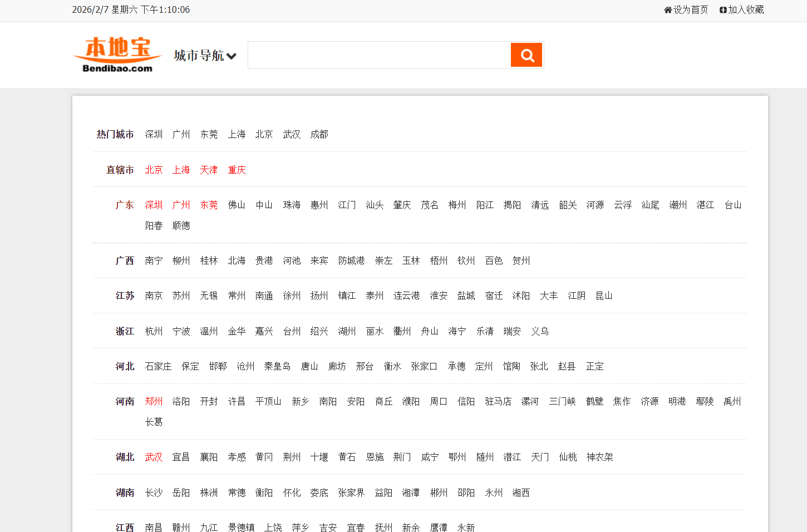Image resolution: width=807 pixels, height=532 pixels.
Task: Choose 重庆 under 直辖市
Action: (x=237, y=170)
